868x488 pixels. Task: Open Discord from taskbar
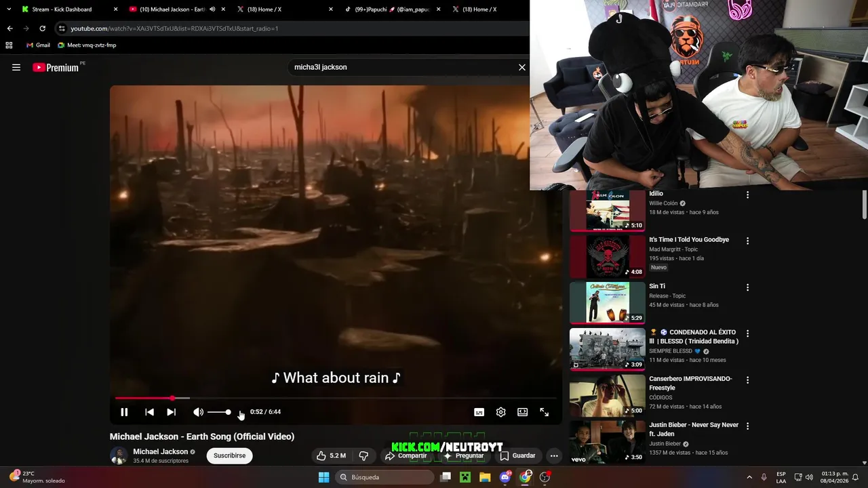(x=505, y=477)
